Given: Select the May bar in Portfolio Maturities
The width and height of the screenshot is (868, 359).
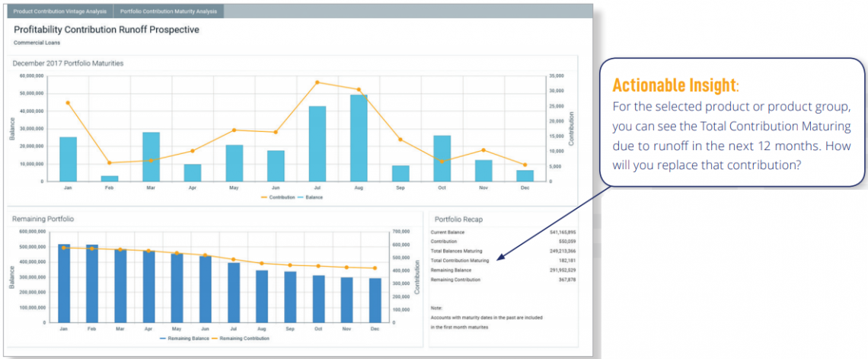Looking at the screenshot, I should pyautogui.click(x=235, y=163).
